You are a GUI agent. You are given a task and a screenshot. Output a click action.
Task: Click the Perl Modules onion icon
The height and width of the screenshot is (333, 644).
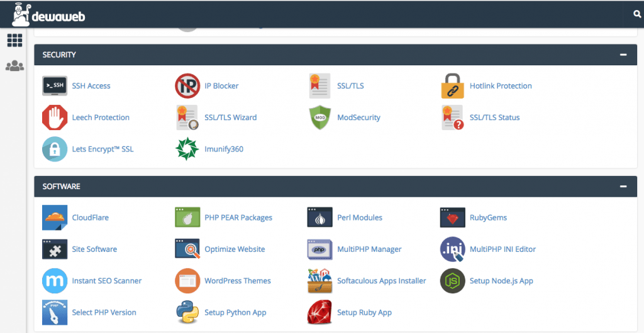tap(320, 217)
